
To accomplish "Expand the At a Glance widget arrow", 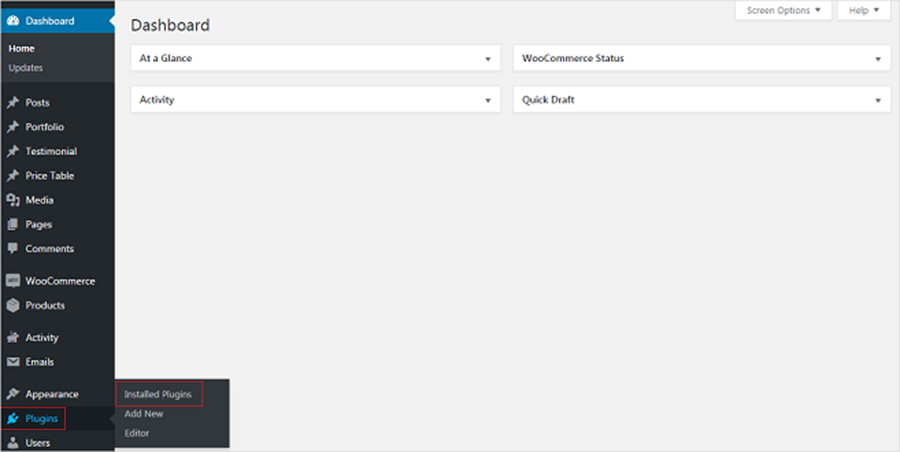I will 488,59.
